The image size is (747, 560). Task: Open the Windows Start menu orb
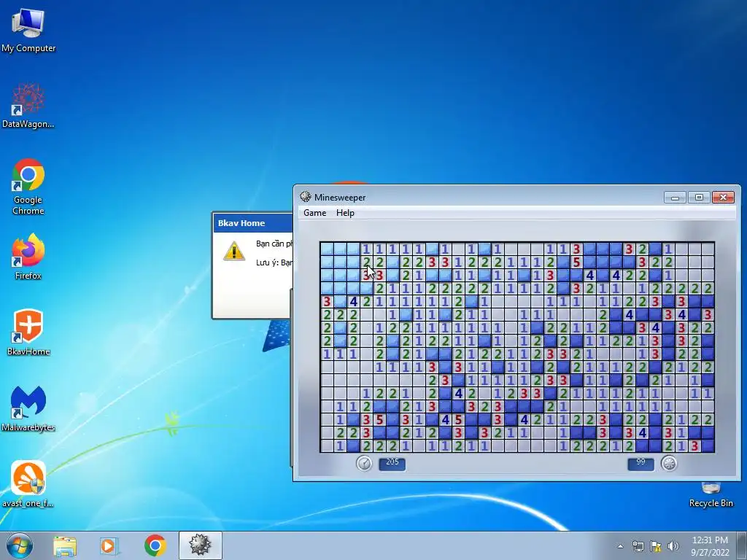(x=20, y=545)
